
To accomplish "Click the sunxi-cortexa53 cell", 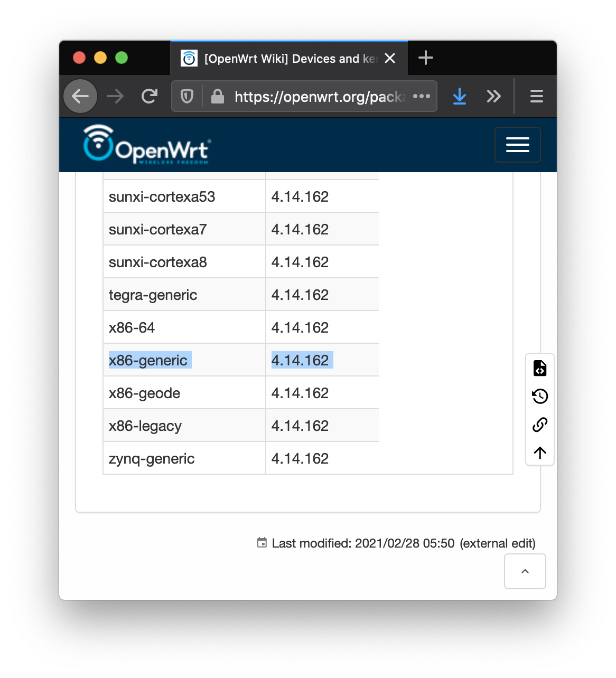I will pos(184,196).
